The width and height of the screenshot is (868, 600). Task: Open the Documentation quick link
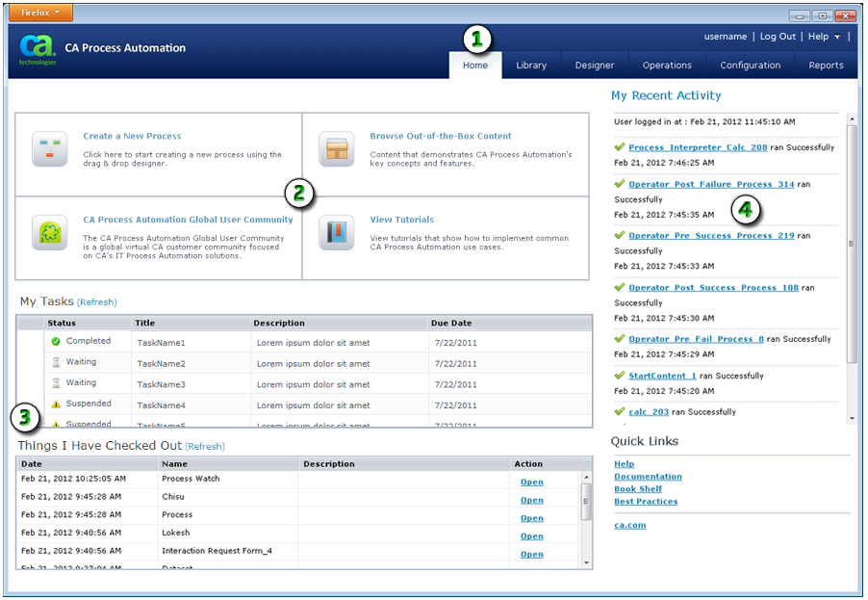tap(648, 476)
